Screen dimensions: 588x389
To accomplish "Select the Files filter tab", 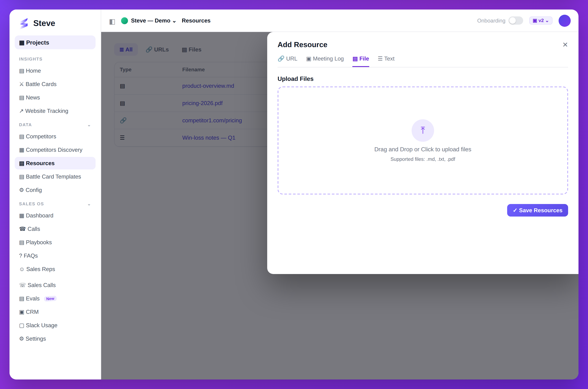I will tap(192, 50).
